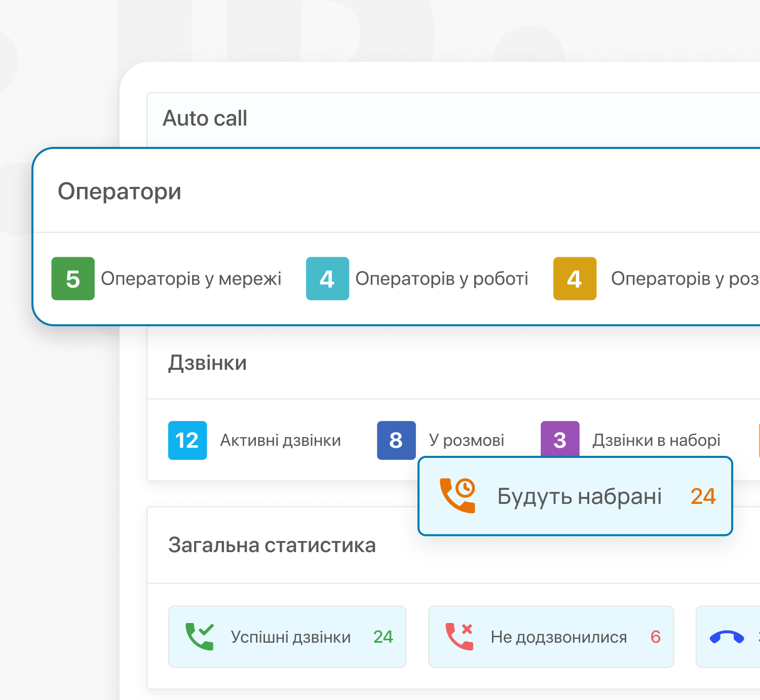This screenshot has width=760, height=700.
Task: Open the 'Операторів у мережі' label
Action: (x=191, y=279)
